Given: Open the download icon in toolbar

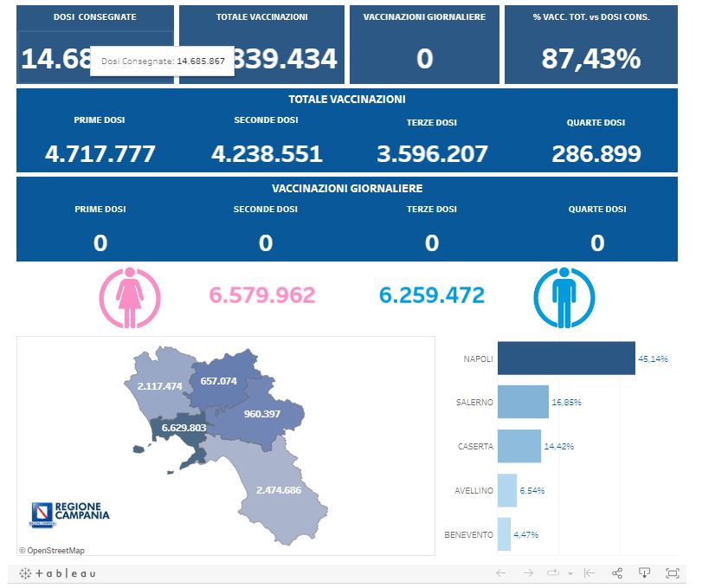Looking at the screenshot, I should tap(644, 573).
